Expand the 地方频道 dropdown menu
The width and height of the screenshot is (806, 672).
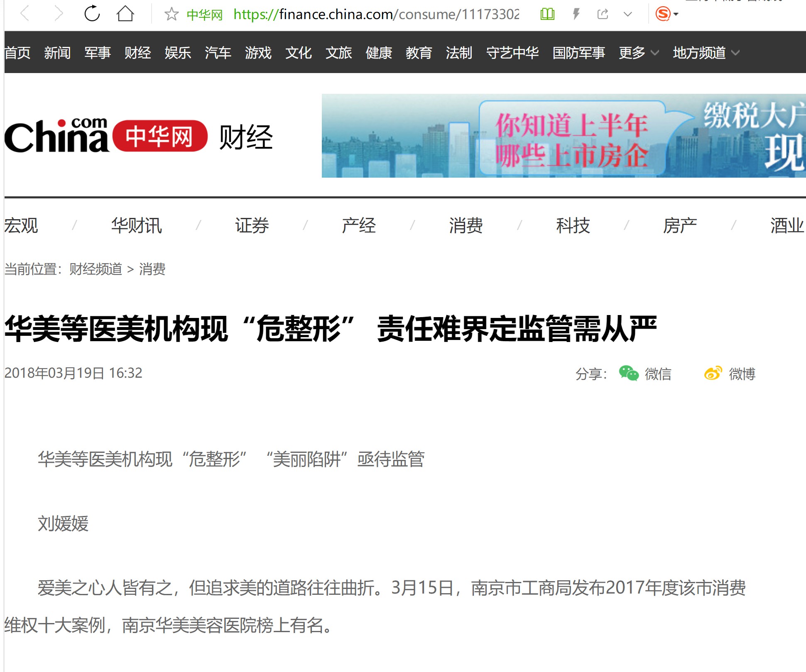click(x=706, y=53)
